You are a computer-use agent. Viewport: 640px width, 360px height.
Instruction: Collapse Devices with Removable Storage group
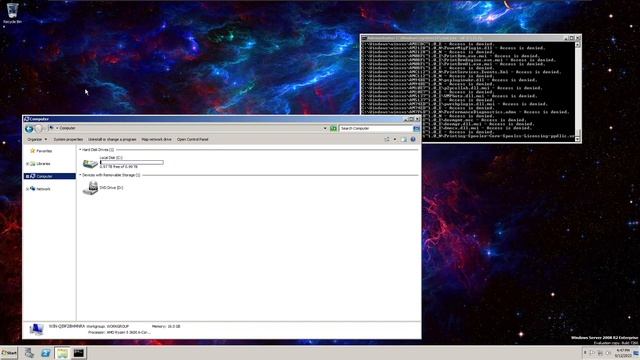pyautogui.click(x=80, y=175)
